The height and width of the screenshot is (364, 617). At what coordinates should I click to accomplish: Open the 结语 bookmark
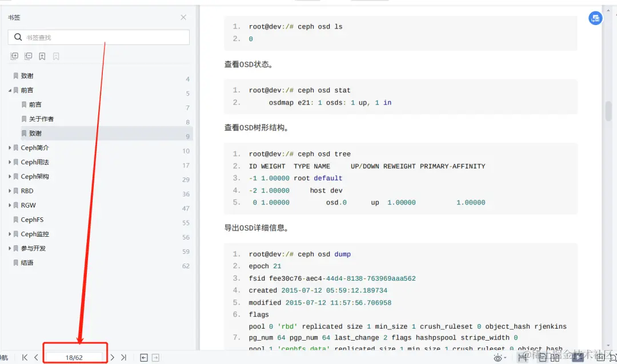[27, 262]
